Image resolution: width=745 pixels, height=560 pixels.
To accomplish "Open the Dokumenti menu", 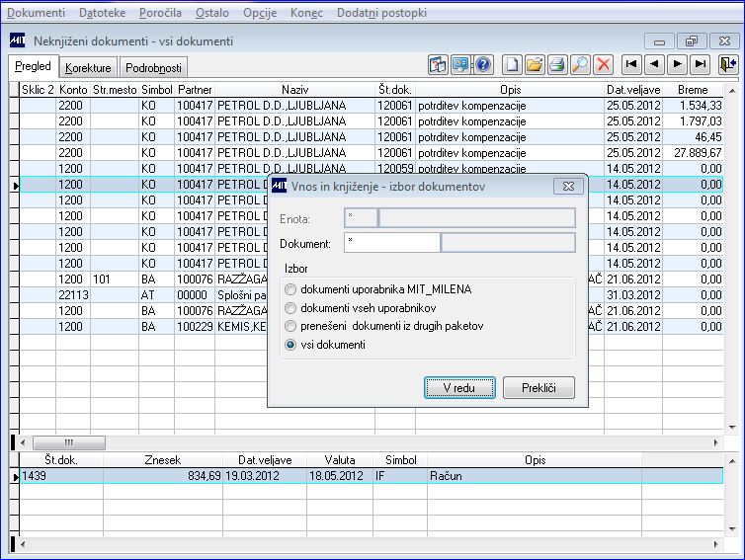I will coord(37,13).
